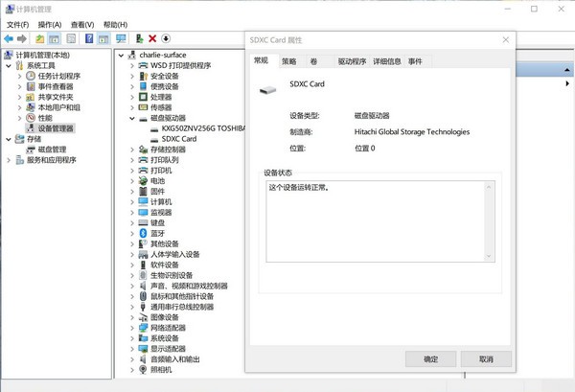Select 性能 in the left tree
575x392 pixels.
(x=45, y=118)
